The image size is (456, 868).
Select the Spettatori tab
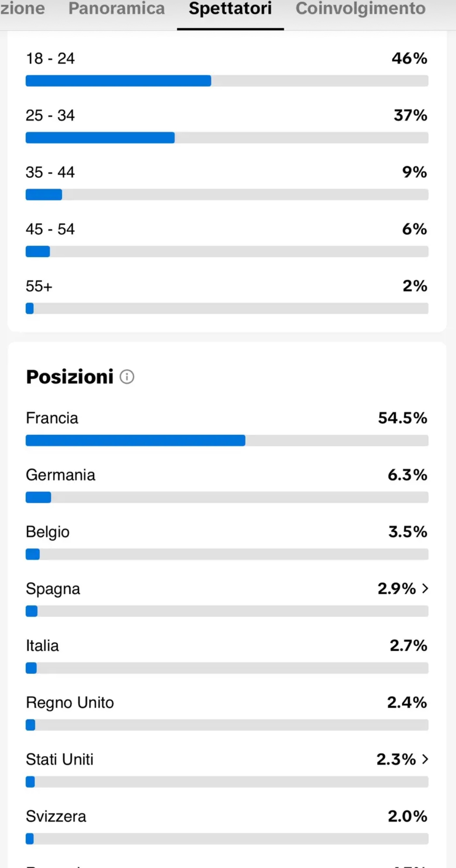(x=230, y=9)
